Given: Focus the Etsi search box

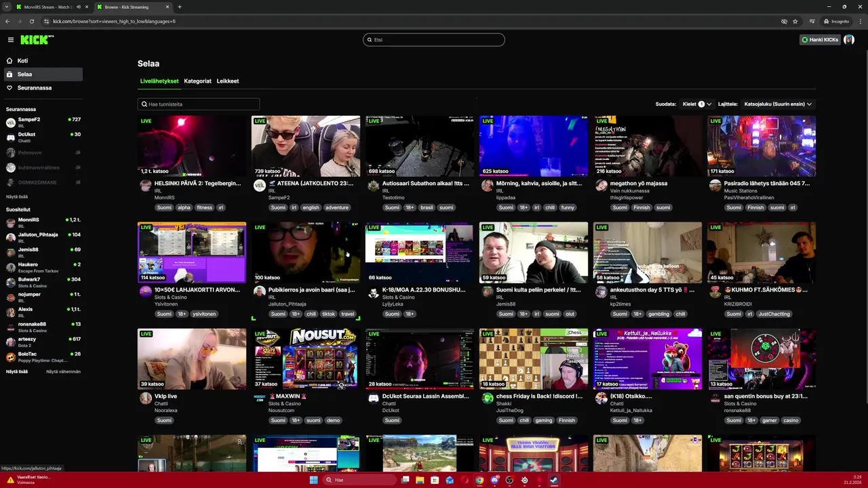Looking at the screenshot, I should tap(433, 40).
